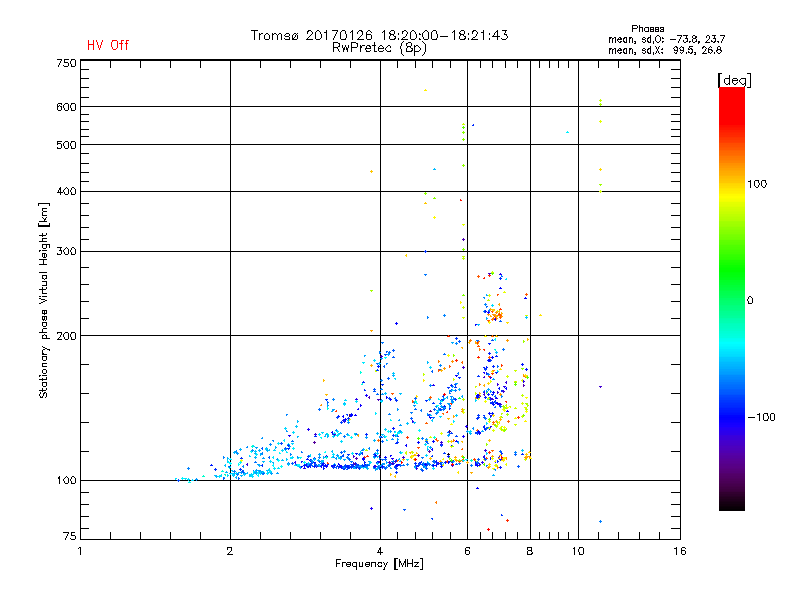This screenshot has height=600, width=800.
Task: Click the plot title "Tromsø 20170126 18:20:00-18:21:43"
Action: point(379,35)
